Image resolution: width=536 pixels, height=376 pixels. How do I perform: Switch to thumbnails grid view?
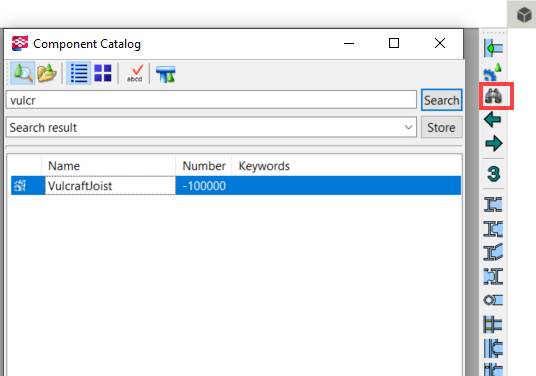[103, 73]
